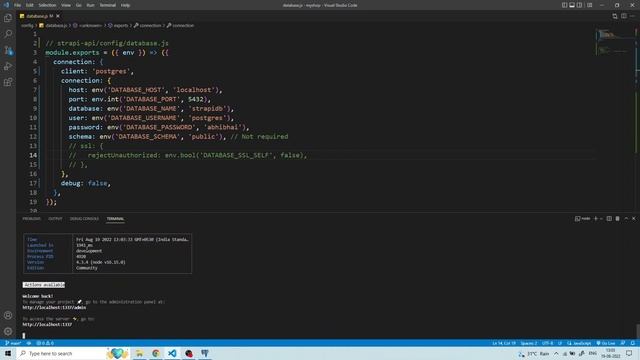This screenshot has width=640, height=360.
Task: Open the Windows Start menu
Action: [x=8, y=353]
